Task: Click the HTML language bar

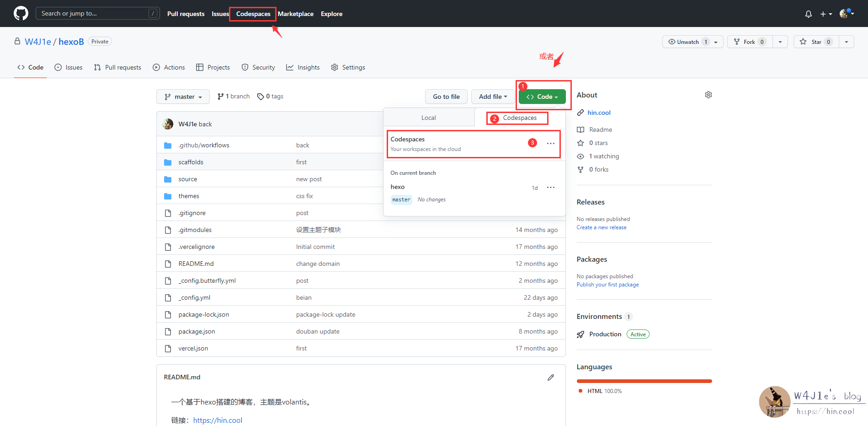Action: click(x=644, y=381)
